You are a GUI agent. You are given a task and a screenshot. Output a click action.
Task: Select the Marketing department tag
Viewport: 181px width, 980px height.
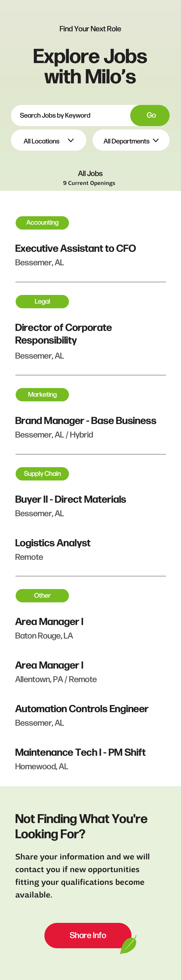pos(42,395)
